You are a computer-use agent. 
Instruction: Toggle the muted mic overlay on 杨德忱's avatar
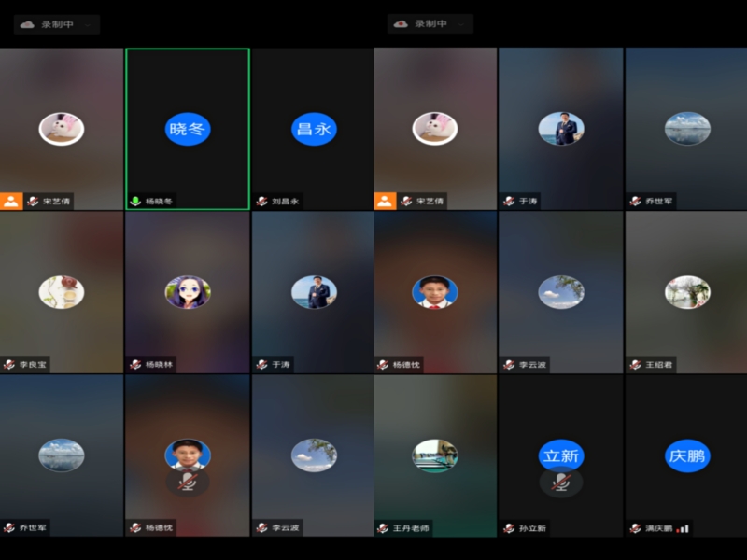pos(188,482)
